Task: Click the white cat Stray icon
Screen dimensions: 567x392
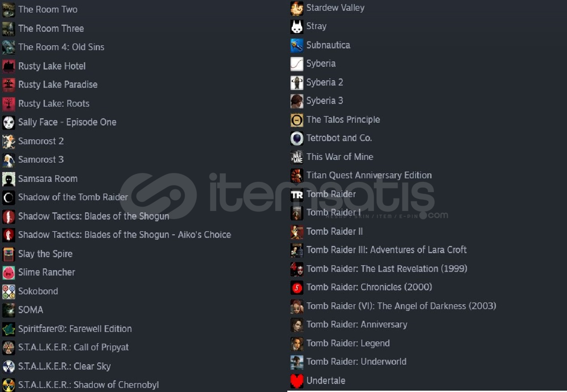Action: click(297, 26)
